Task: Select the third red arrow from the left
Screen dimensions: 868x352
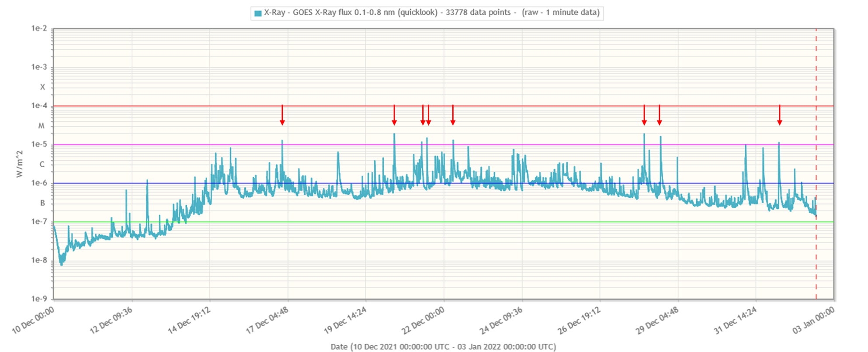Action: [423, 115]
